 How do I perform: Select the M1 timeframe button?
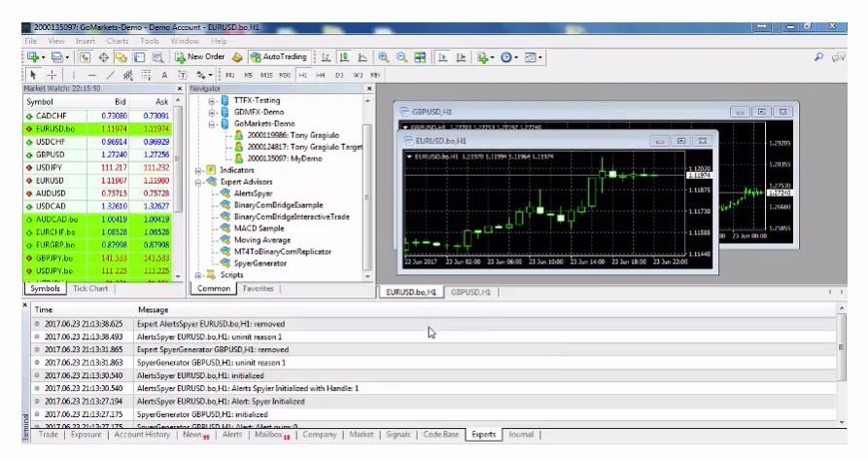230,74
